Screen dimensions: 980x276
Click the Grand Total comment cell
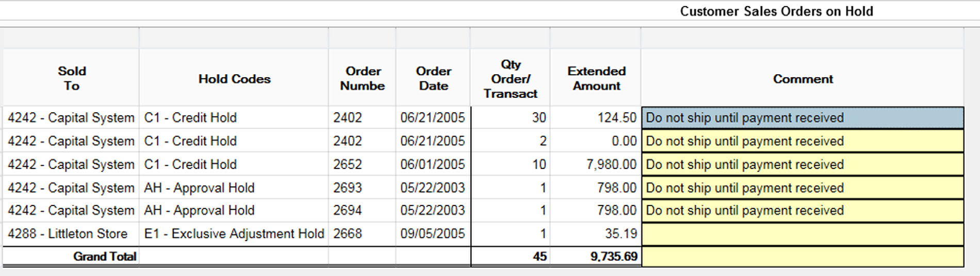pos(802,256)
